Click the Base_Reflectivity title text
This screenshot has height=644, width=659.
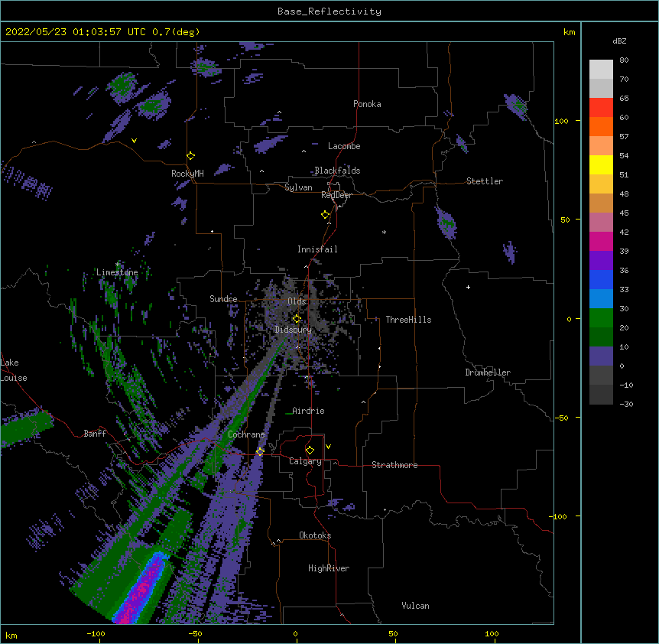point(329,11)
